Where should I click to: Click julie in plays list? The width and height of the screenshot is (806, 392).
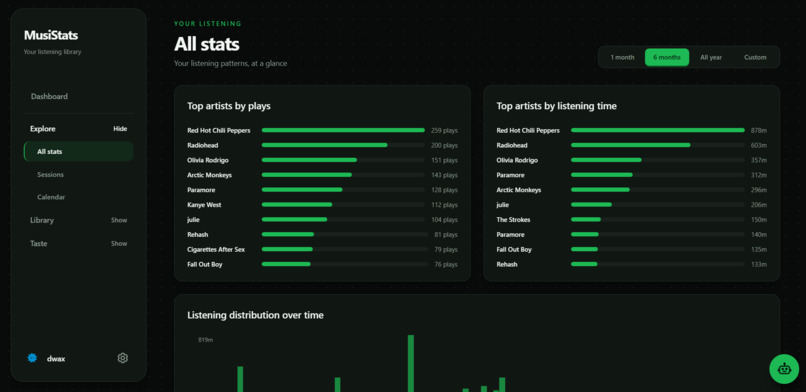[193, 220]
